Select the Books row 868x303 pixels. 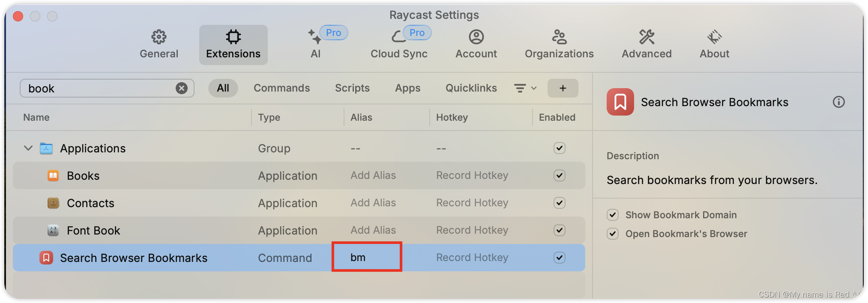299,175
